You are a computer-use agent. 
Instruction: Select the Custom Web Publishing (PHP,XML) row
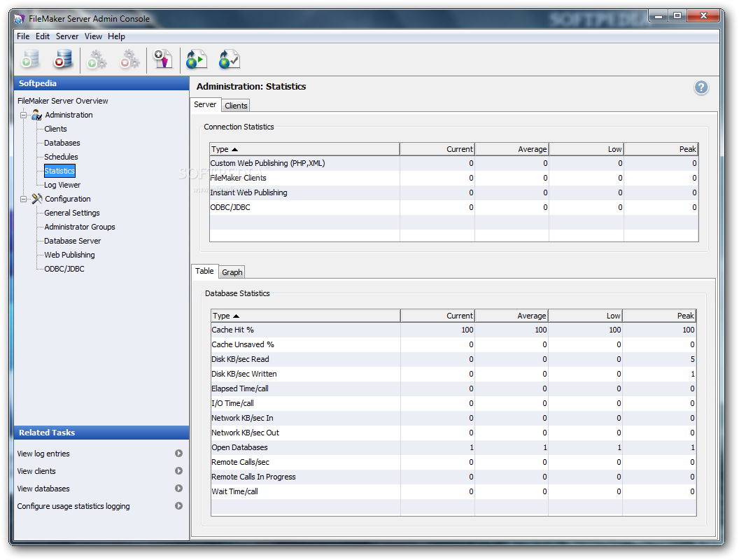(x=454, y=163)
